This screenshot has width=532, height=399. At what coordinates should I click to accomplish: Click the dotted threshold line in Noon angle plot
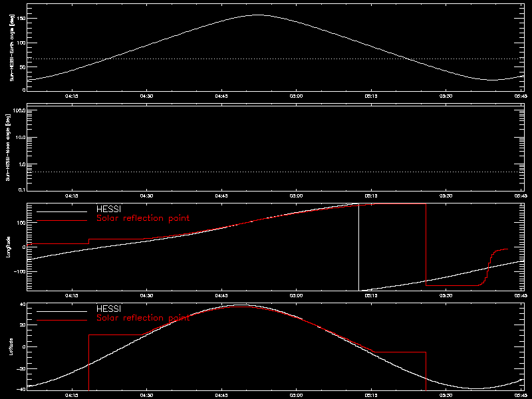coord(275,172)
